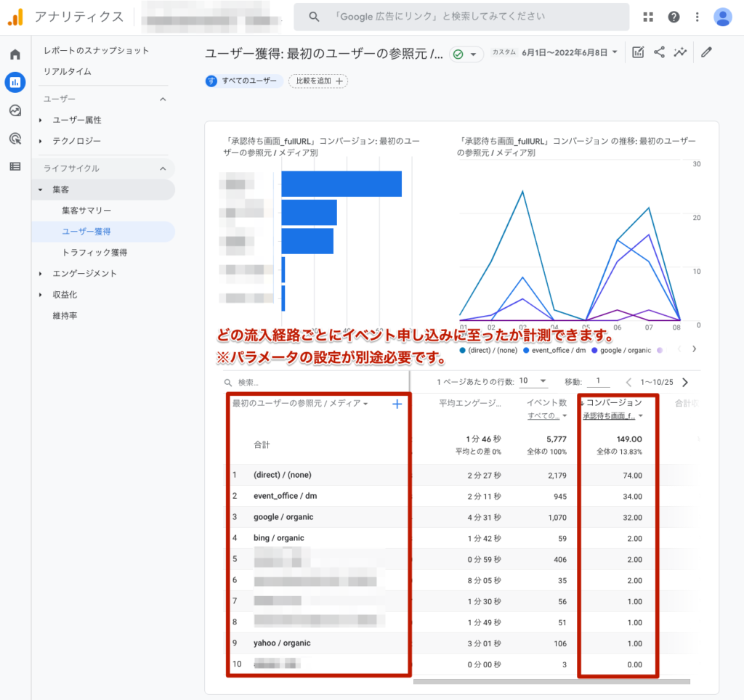The height and width of the screenshot is (700, 744).
Task: Open the Home icon in left rail
Action: coord(15,54)
